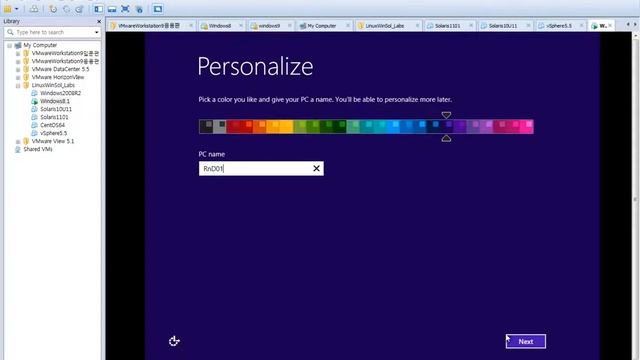Click the Unity mode toolbar icon
The height and width of the screenshot is (360, 640).
139,9
